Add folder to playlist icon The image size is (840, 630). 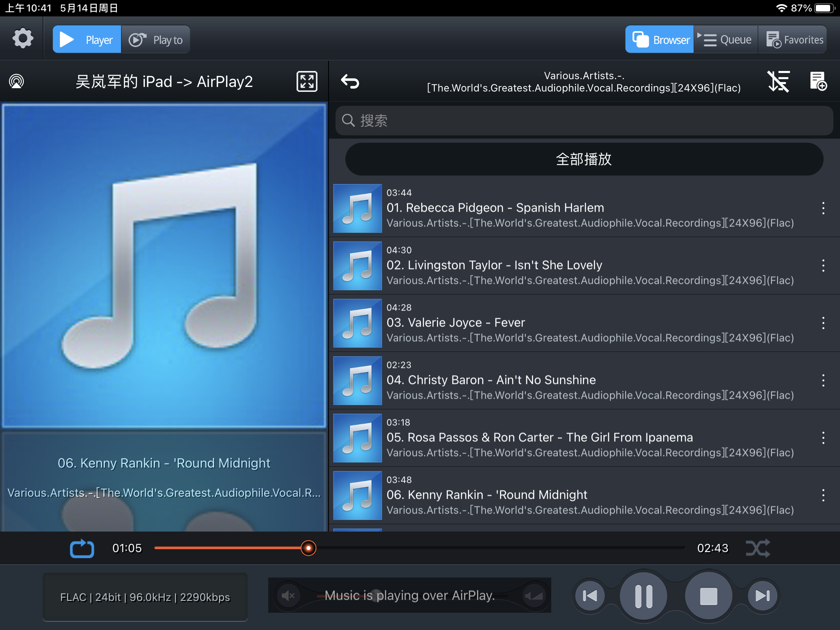pos(818,81)
